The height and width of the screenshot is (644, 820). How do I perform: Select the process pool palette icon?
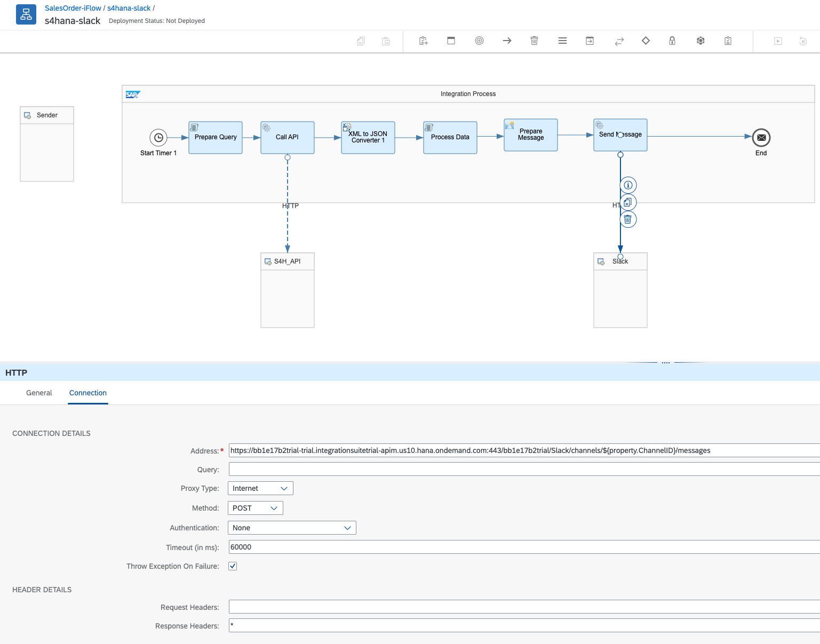451,41
